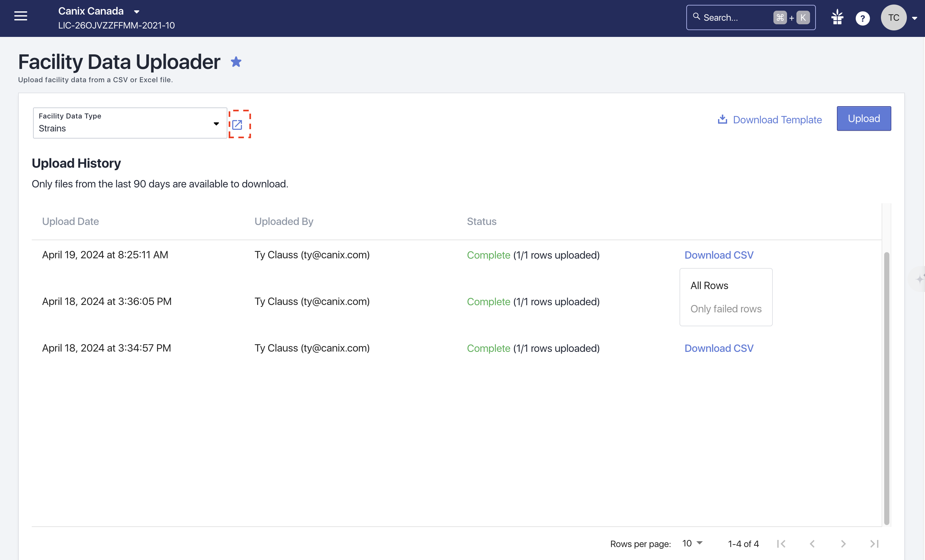The width and height of the screenshot is (925, 560).
Task: Go to the first page of results
Action: (781, 543)
